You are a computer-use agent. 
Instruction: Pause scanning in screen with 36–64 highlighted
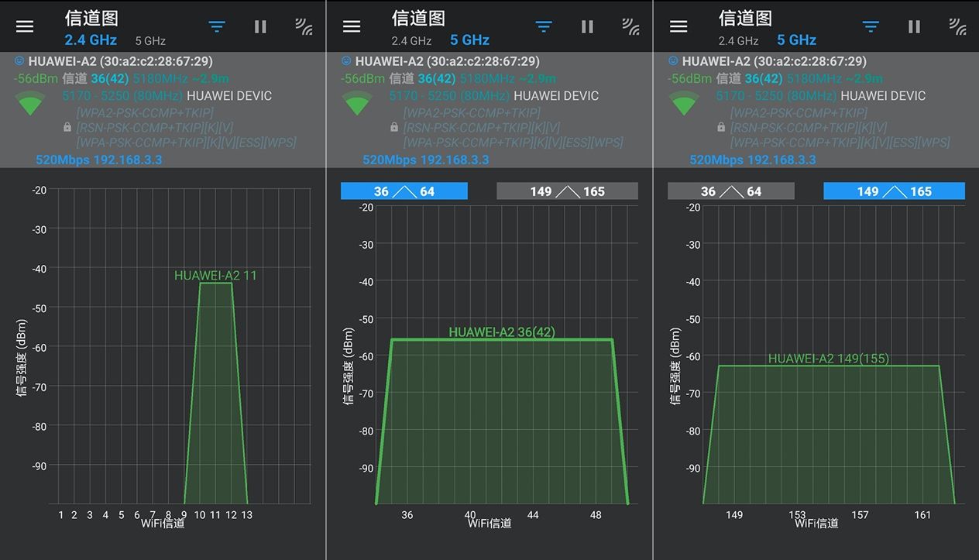pos(587,26)
